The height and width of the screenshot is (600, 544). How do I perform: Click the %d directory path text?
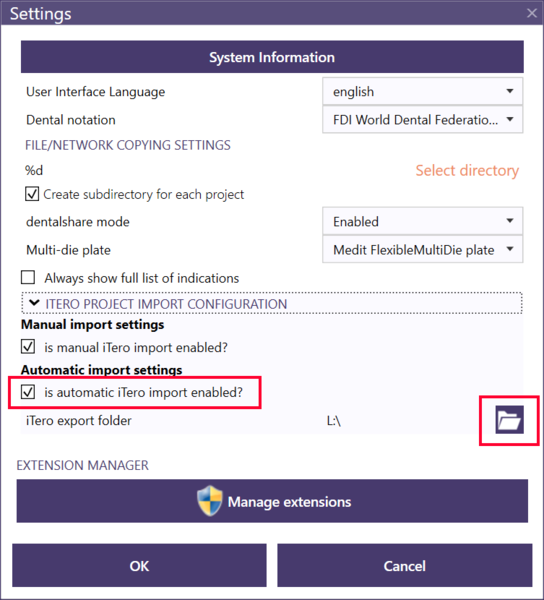34,170
